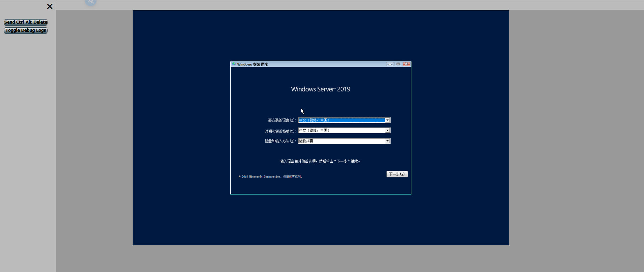644x272 pixels.
Task: Open the time and currency format dropdown
Action: pos(344,131)
